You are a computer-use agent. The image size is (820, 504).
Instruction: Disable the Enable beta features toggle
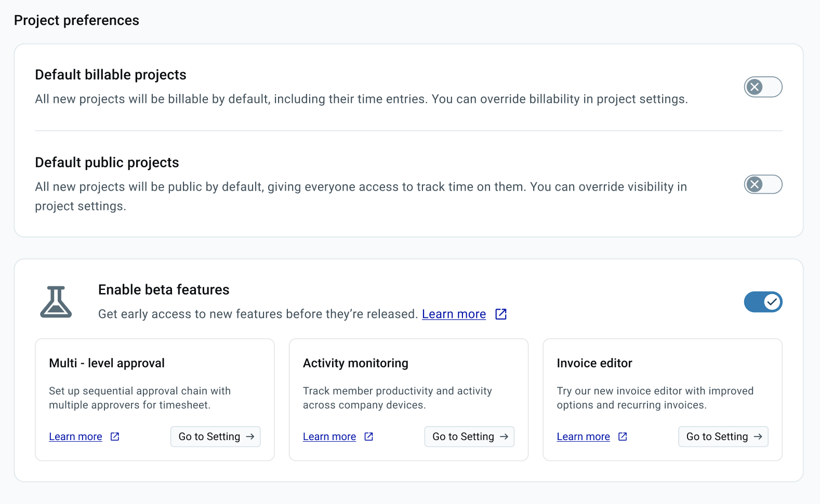point(763,302)
